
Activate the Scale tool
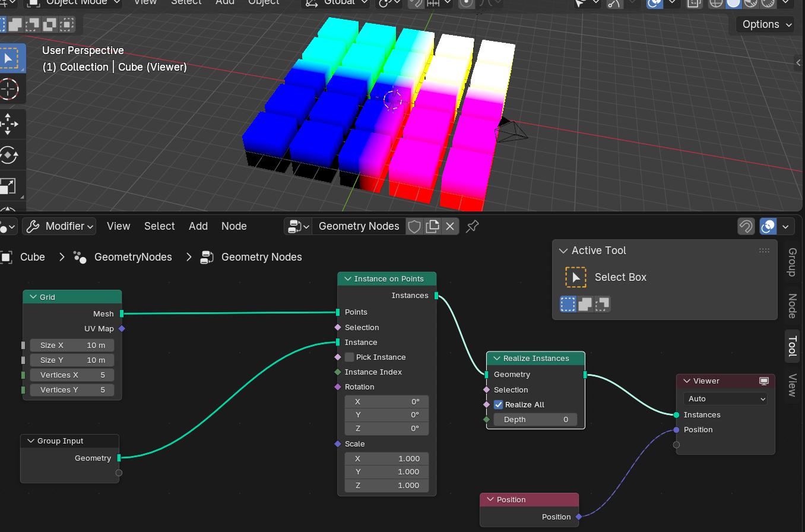(x=9, y=186)
